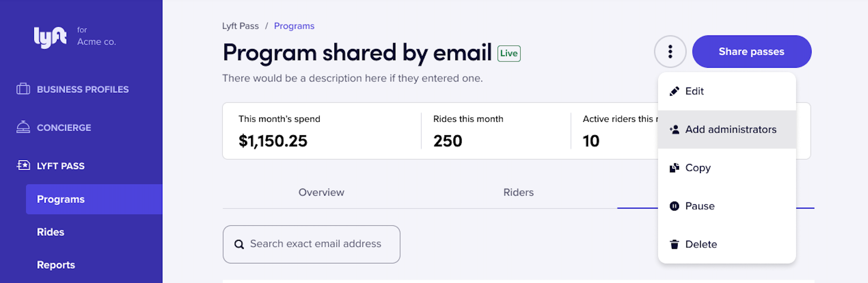
Task: Click the Share passes button
Action: pyautogui.click(x=751, y=51)
